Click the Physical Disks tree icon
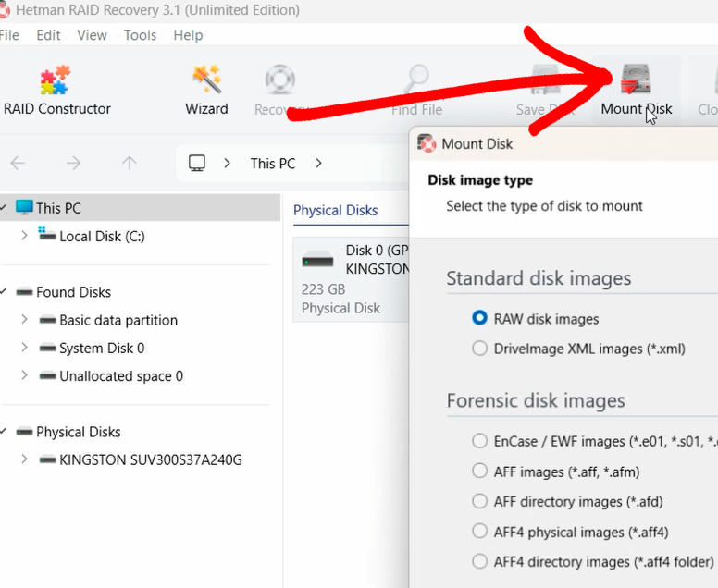Image resolution: width=718 pixels, height=588 pixels. [24, 432]
